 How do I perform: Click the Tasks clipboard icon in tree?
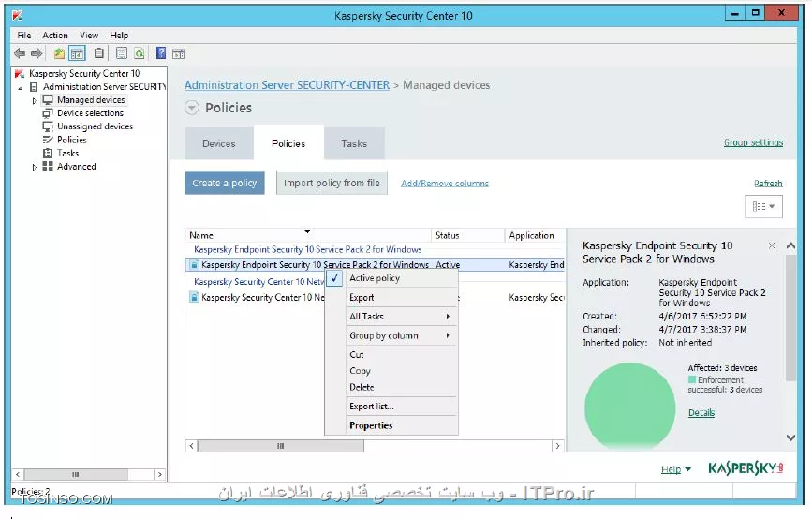[48, 153]
